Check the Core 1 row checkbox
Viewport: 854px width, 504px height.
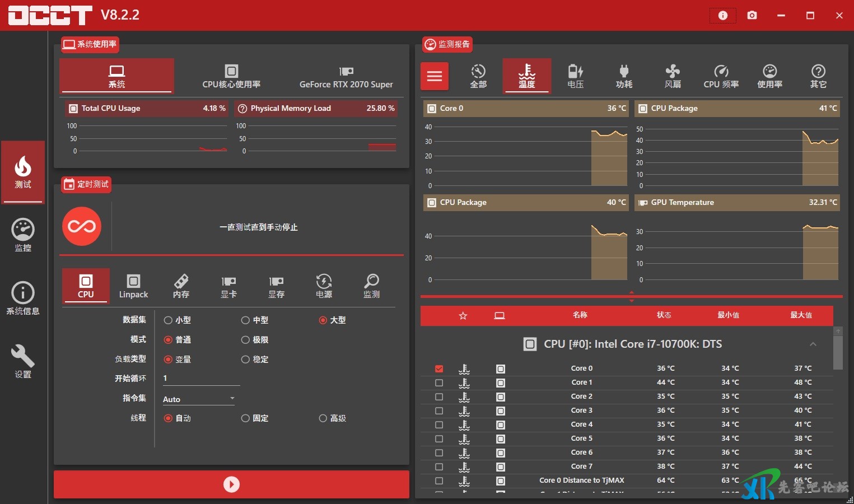tap(439, 382)
